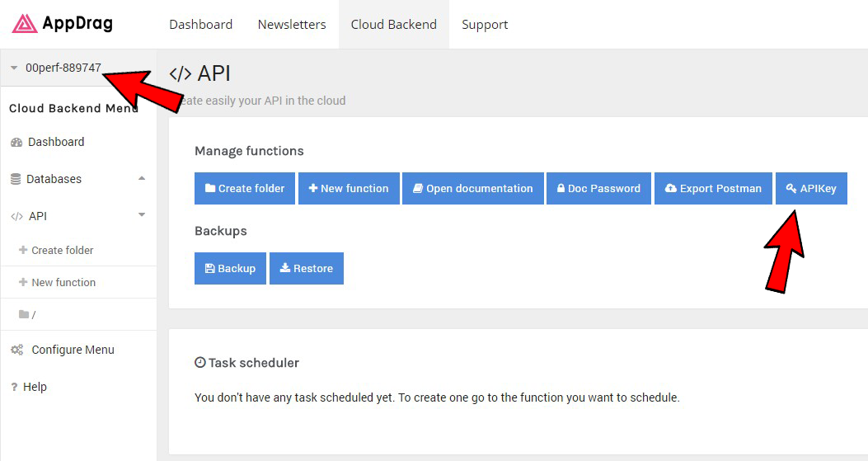Select the API sidebar item

pyautogui.click(x=38, y=216)
